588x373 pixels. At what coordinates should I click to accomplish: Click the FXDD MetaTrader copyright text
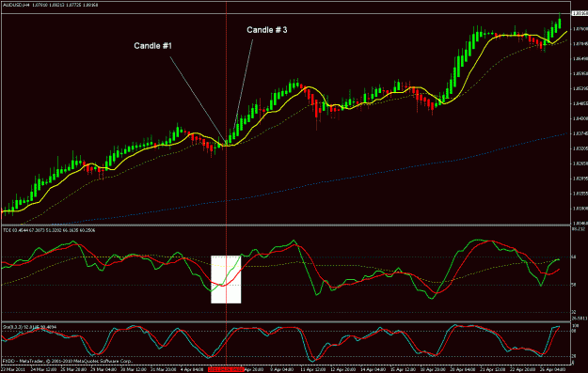coord(68,361)
